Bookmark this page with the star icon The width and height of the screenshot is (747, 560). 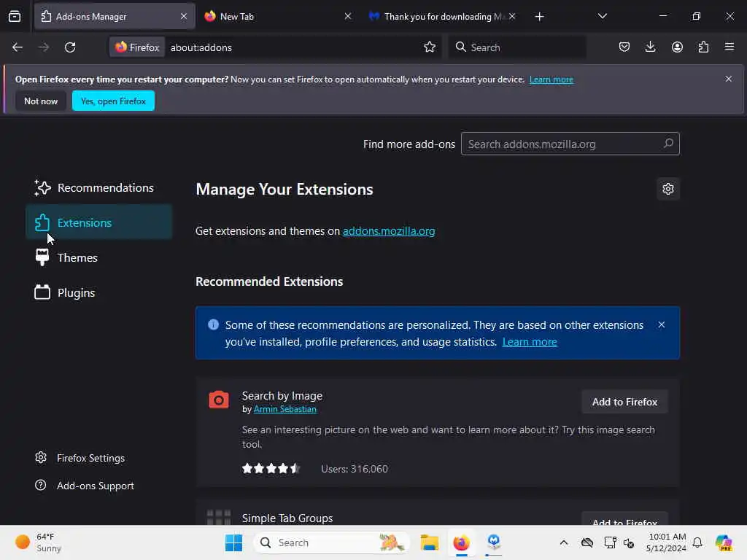[x=430, y=47]
